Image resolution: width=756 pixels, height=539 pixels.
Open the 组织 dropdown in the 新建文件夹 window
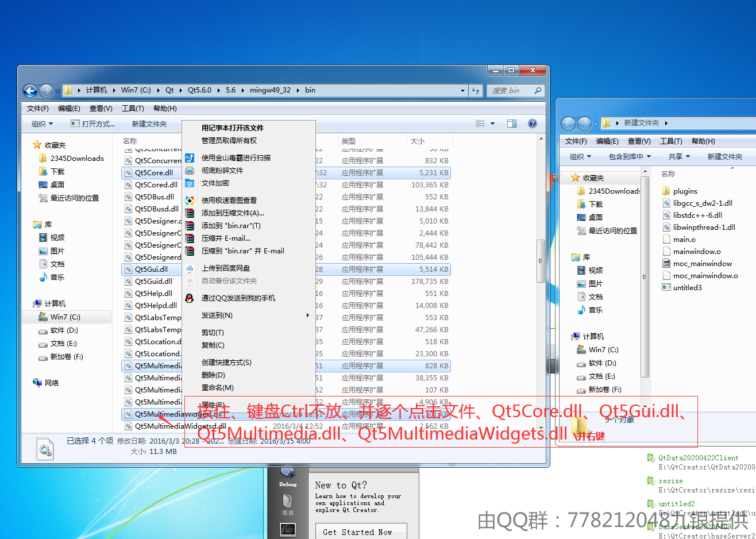(580, 156)
